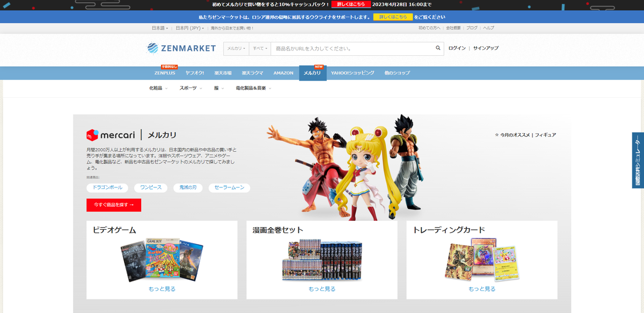Select the ドラゴンボール tag
This screenshot has width=644, height=313.
click(x=107, y=188)
